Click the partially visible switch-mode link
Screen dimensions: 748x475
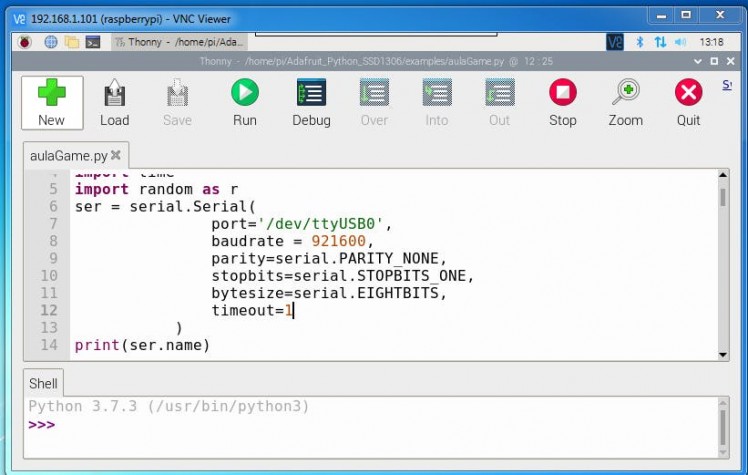(x=727, y=86)
